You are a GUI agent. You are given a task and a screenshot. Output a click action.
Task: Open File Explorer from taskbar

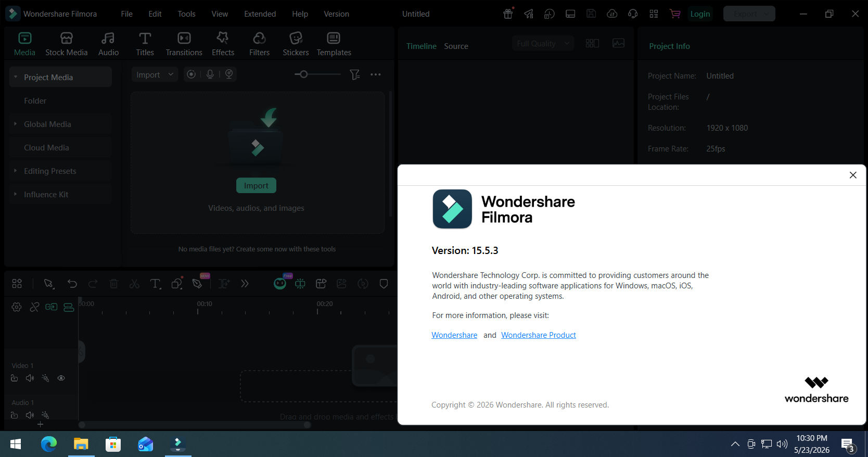click(81, 444)
